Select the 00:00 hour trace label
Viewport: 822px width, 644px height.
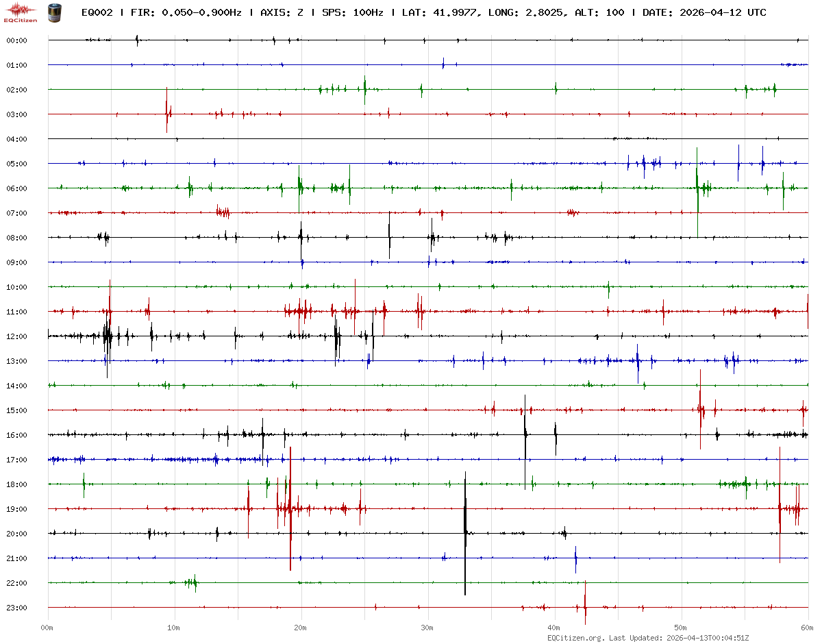pyautogui.click(x=16, y=40)
